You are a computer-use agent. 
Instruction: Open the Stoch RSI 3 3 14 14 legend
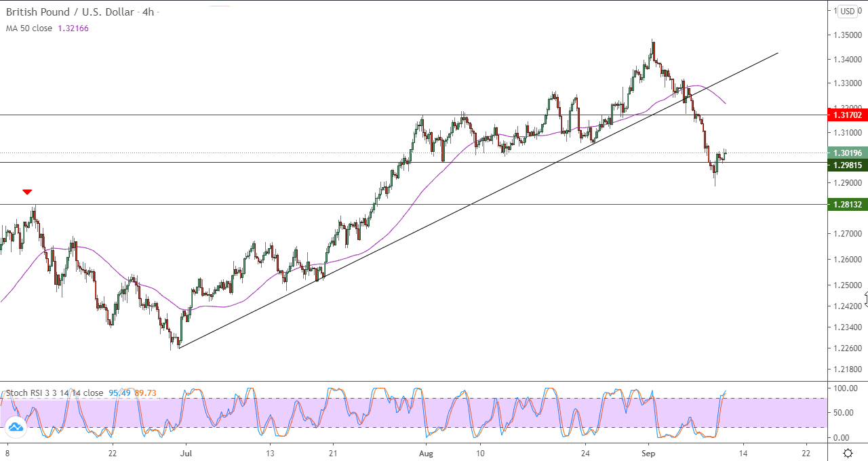tap(54, 393)
